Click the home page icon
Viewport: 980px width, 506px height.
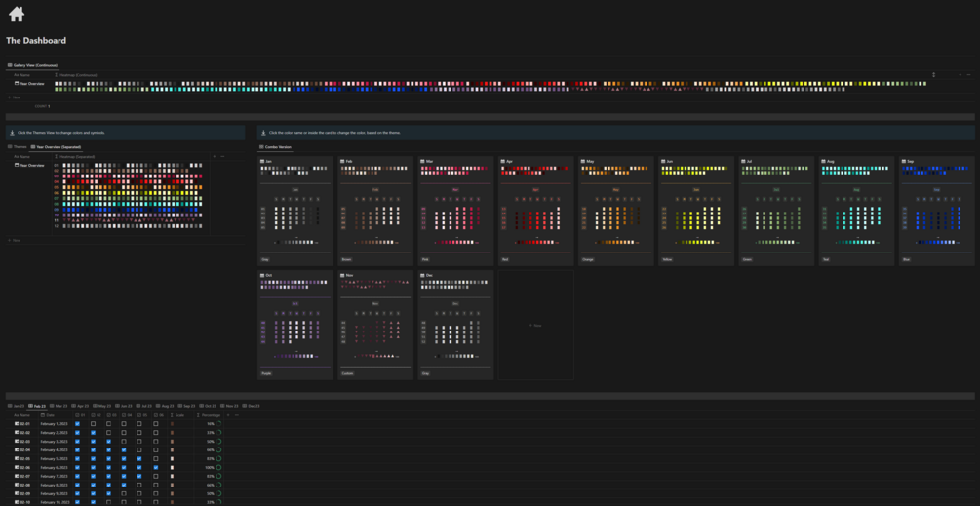tap(17, 13)
